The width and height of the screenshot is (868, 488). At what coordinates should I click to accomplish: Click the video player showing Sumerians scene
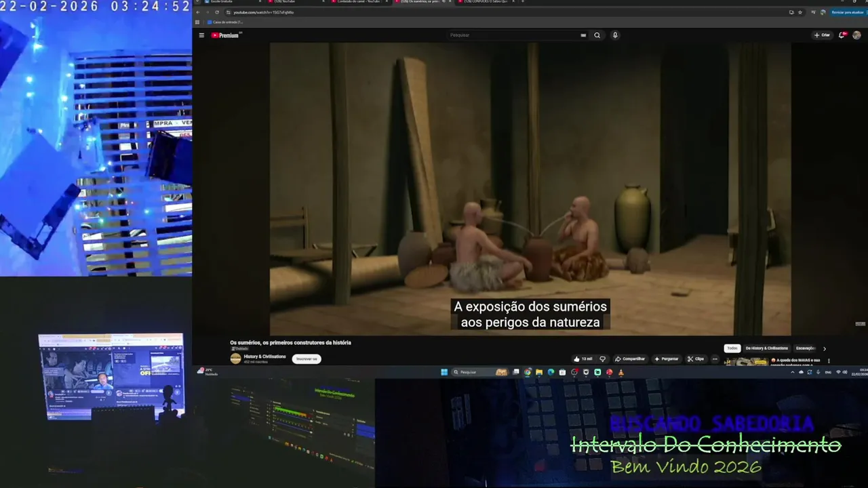530,189
